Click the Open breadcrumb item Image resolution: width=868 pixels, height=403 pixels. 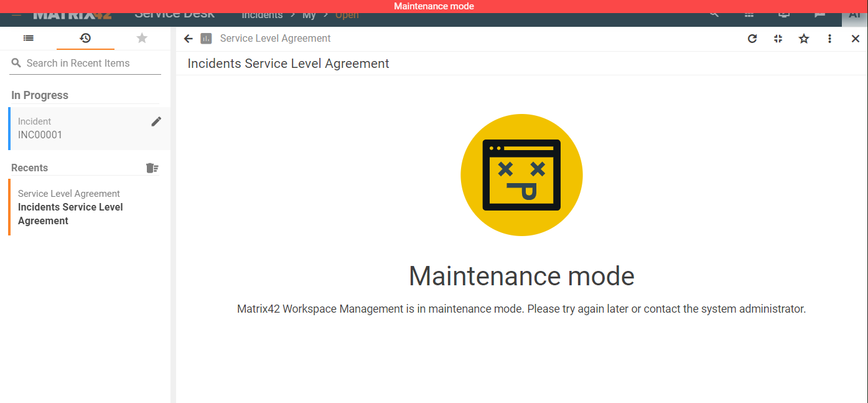point(347,16)
